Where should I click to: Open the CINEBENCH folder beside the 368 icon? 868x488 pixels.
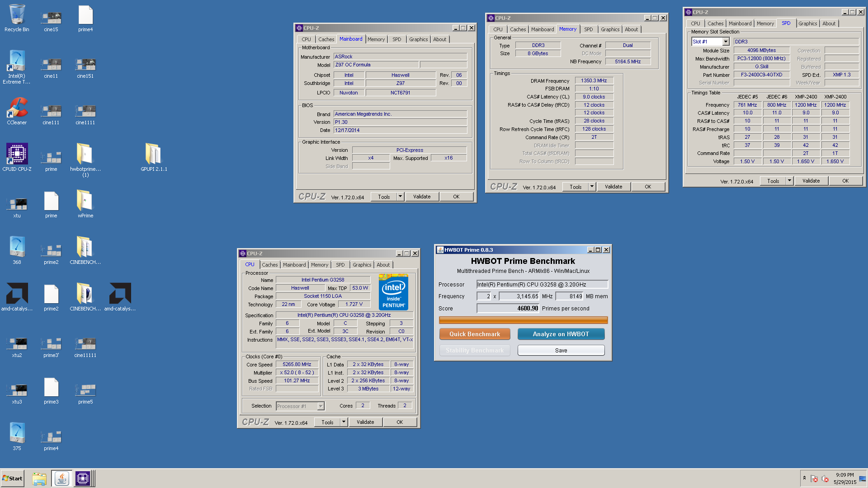pyautogui.click(x=85, y=250)
